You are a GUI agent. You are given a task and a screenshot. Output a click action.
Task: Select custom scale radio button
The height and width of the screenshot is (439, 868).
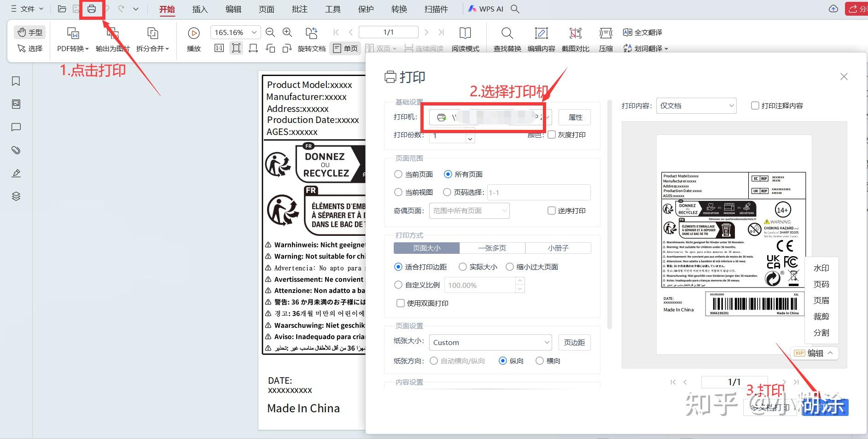click(398, 285)
